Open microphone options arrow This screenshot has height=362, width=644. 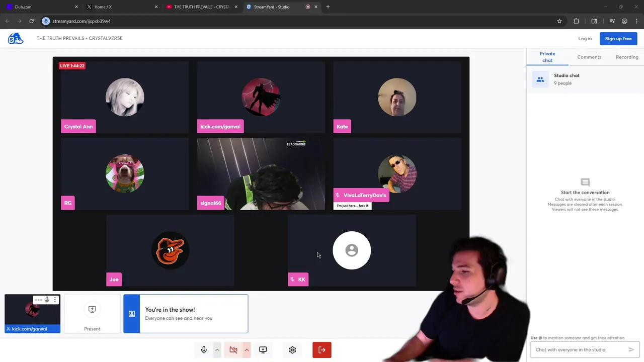217,350
